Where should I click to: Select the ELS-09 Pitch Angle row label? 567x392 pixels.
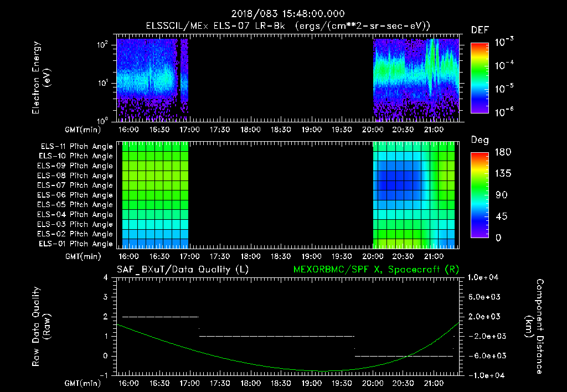point(75,166)
